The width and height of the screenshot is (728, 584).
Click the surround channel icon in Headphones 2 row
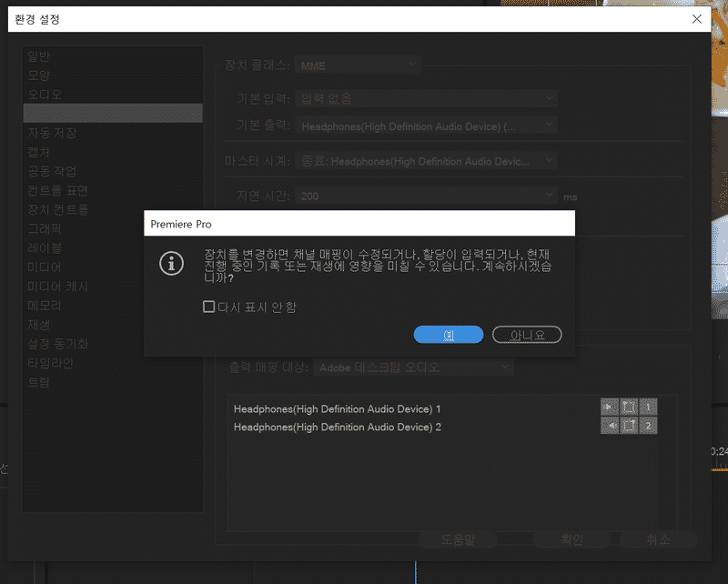629,425
